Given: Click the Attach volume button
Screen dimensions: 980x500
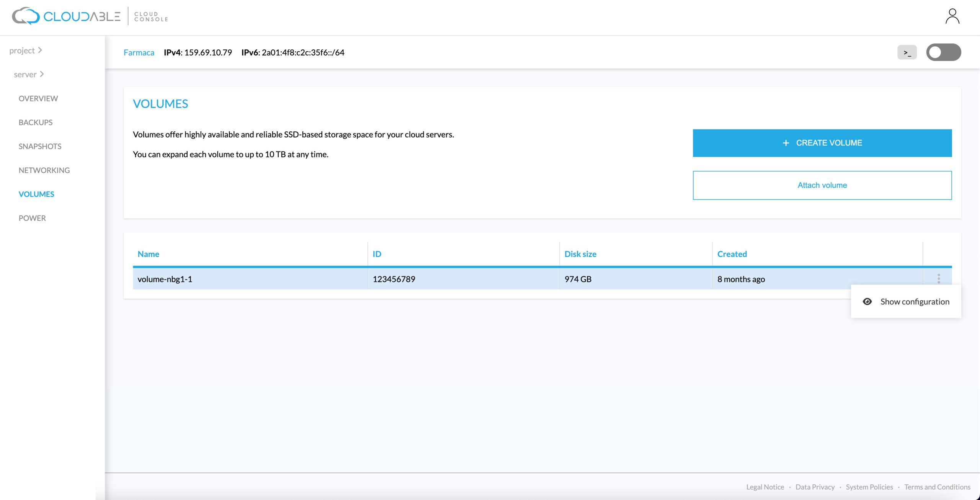Looking at the screenshot, I should pyautogui.click(x=822, y=185).
